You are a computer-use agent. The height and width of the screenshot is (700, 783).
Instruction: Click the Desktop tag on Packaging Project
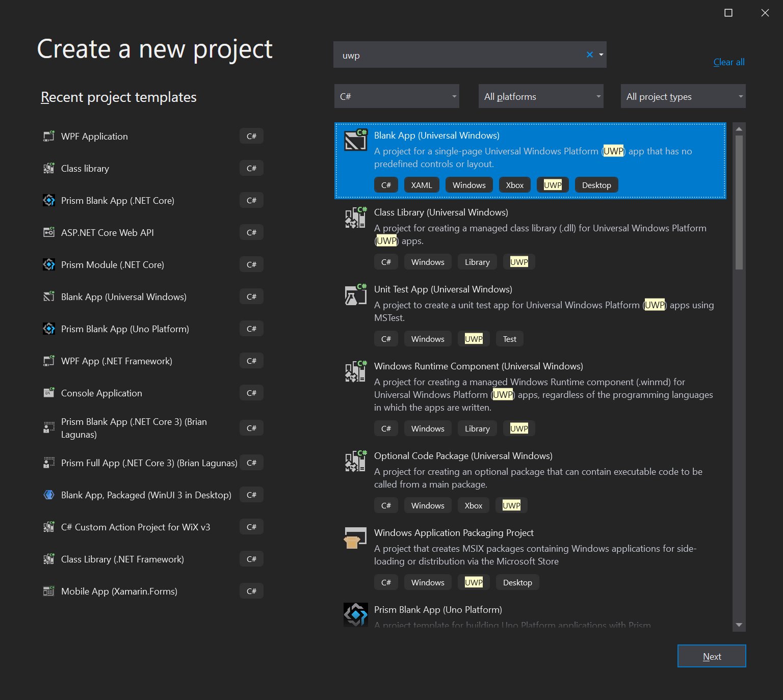point(517,582)
